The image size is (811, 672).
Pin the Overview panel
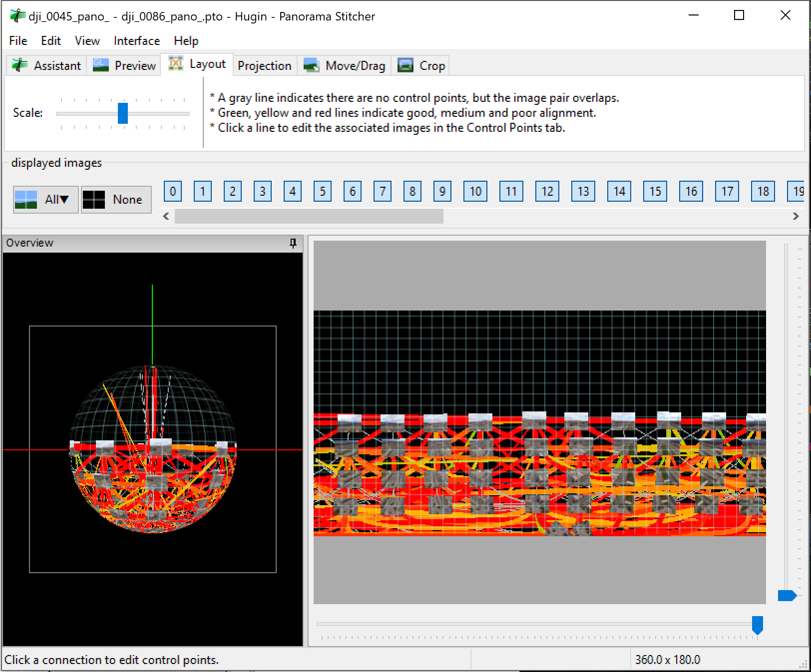pos(293,243)
